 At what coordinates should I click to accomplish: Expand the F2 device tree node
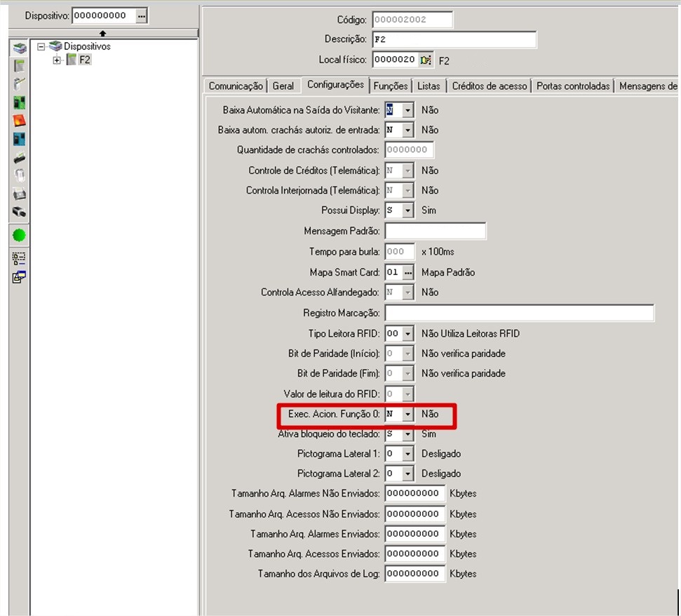(58, 60)
